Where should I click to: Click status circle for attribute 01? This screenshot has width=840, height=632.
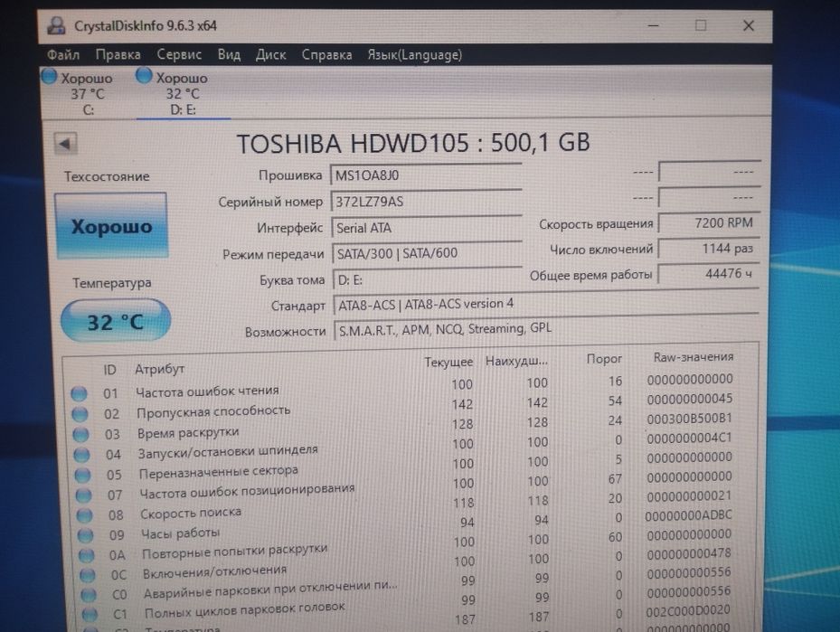click(80, 393)
